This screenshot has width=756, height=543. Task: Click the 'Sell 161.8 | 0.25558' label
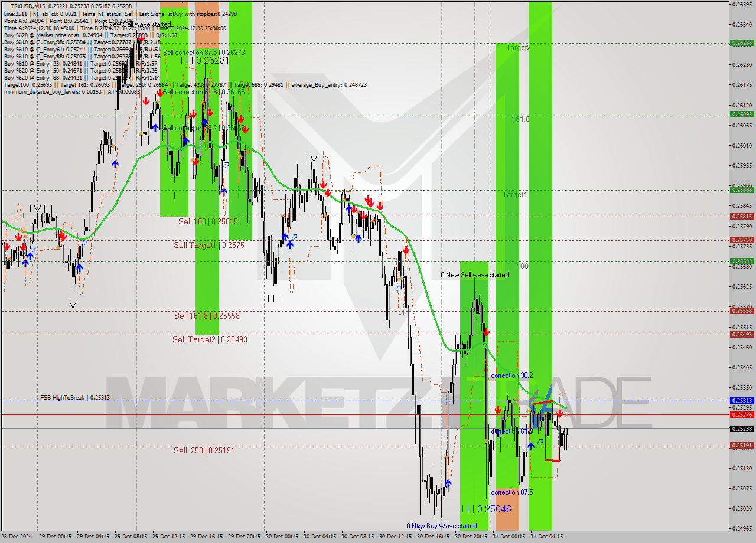(207, 316)
